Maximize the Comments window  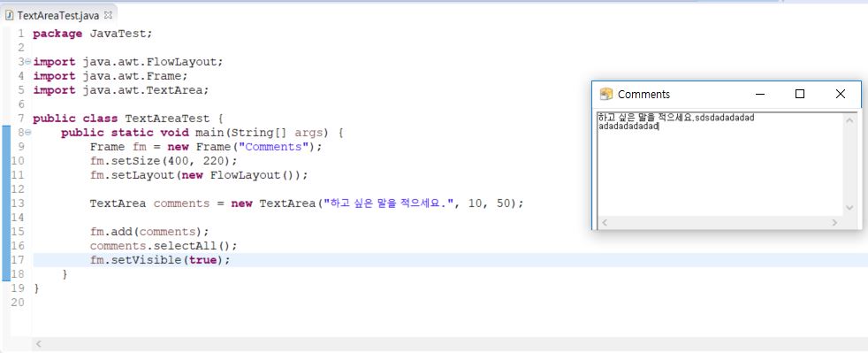[x=799, y=94]
